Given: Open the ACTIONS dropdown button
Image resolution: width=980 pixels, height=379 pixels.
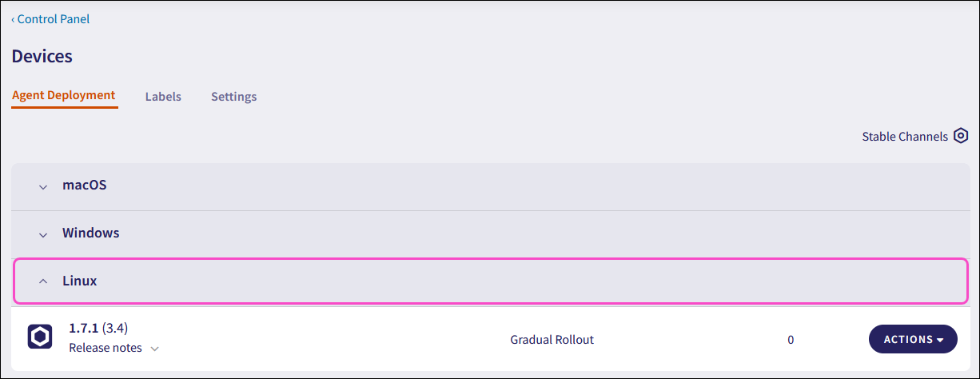Looking at the screenshot, I should (913, 339).
